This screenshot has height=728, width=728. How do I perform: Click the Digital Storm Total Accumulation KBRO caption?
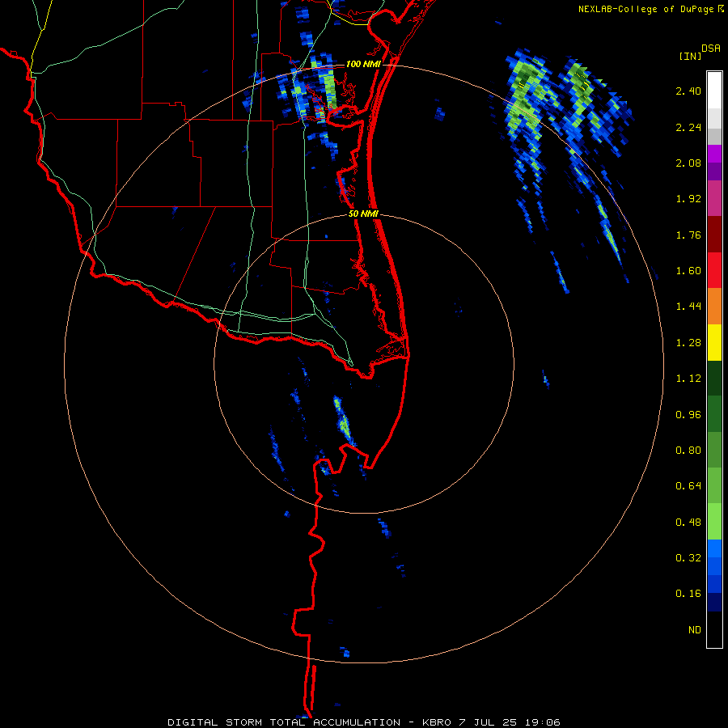click(x=364, y=722)
